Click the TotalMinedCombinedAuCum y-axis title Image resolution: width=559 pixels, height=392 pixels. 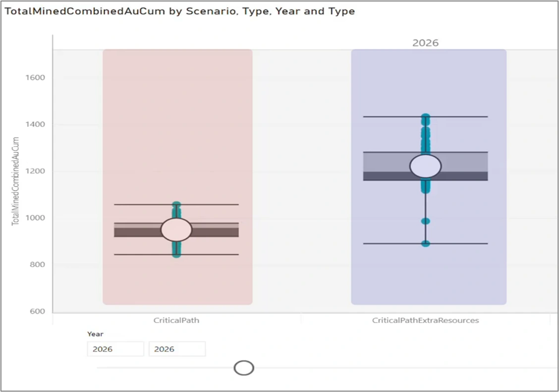[15, 181]
